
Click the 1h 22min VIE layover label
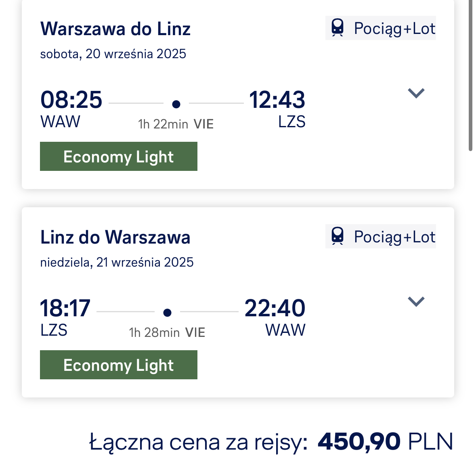pyautogui.click(x=176, y=124)
